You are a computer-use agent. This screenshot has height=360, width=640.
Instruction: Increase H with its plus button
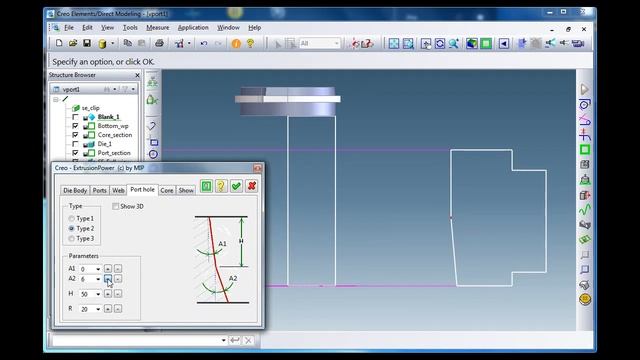click(x=108, y=294)
